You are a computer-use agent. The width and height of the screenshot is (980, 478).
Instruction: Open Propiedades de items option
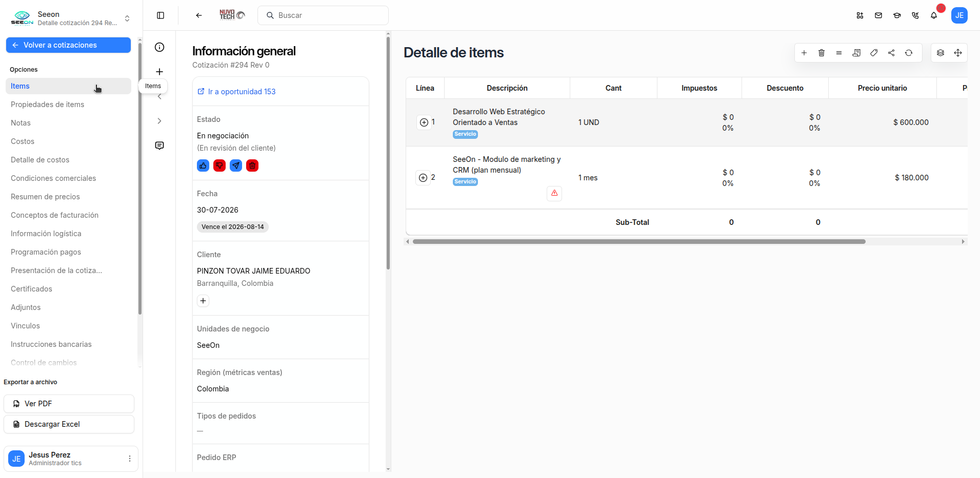point(68,105)
